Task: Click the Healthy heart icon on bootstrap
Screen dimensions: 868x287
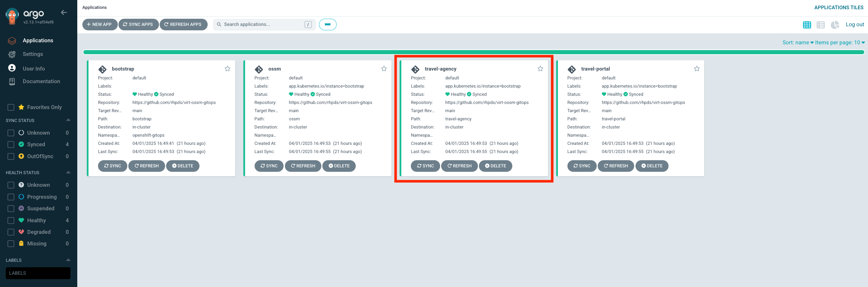Action: (135, 94)
